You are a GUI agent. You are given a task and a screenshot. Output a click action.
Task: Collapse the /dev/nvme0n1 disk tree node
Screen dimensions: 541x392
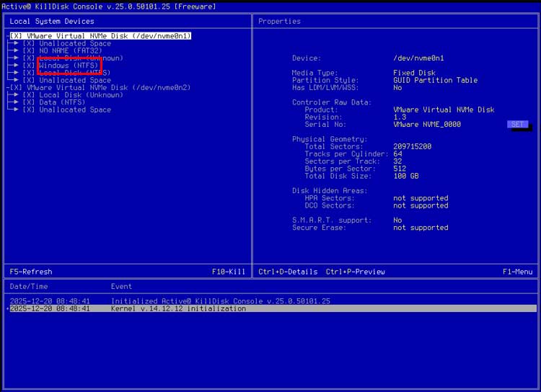[x=8, y=36]
